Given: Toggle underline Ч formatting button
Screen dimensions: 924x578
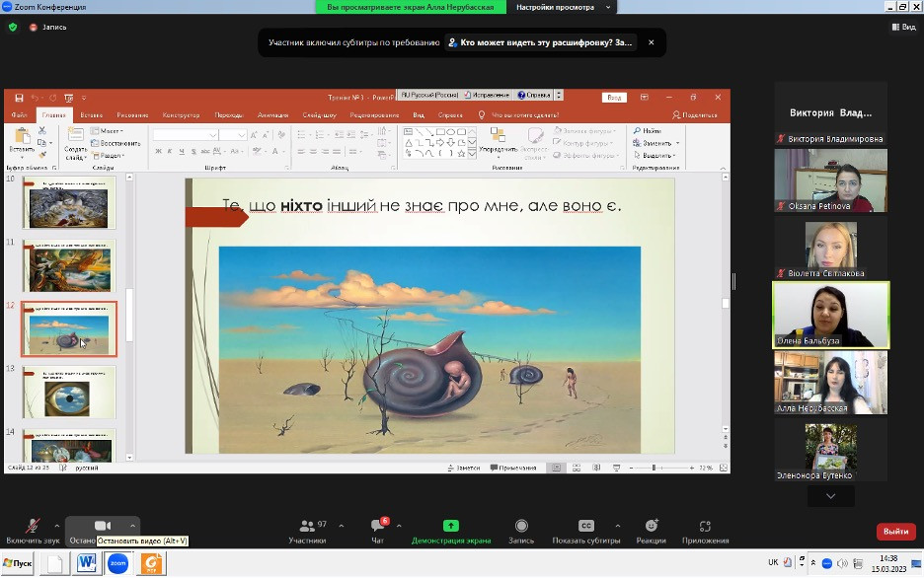Looking at the screenshot, I should coord(182,151).
